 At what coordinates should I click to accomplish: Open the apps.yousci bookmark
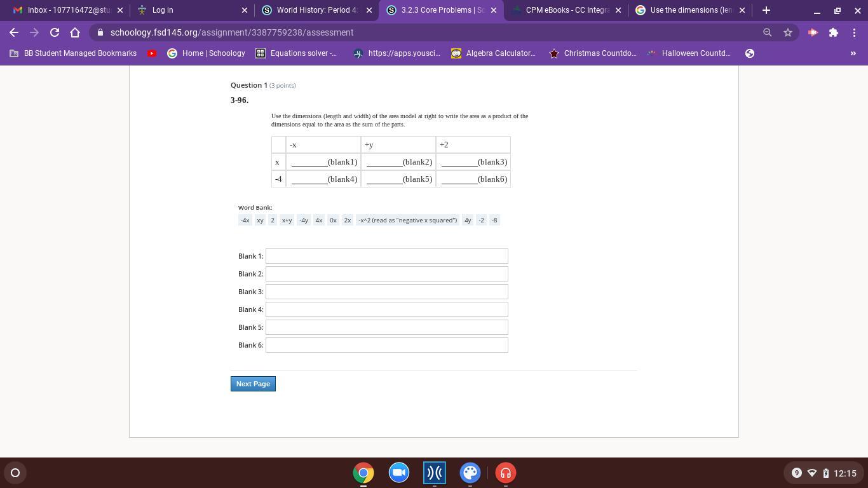pos(397,53)
